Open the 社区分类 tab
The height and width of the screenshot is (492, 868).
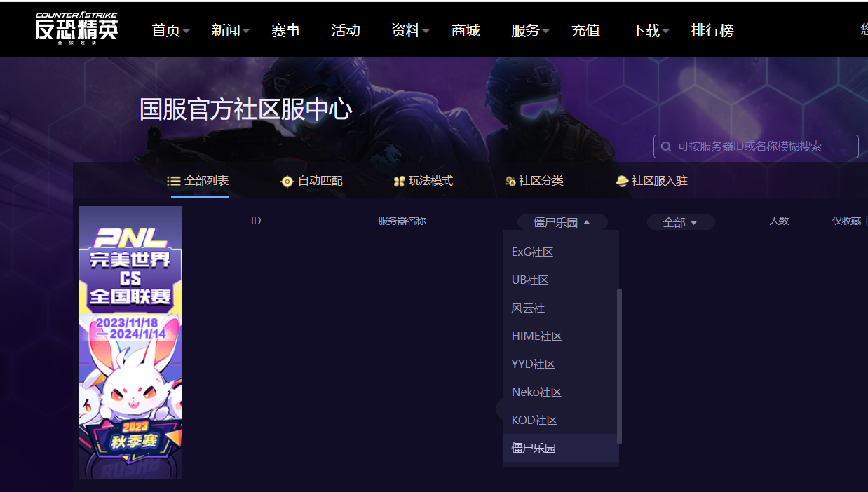click(x=534, y=182)
